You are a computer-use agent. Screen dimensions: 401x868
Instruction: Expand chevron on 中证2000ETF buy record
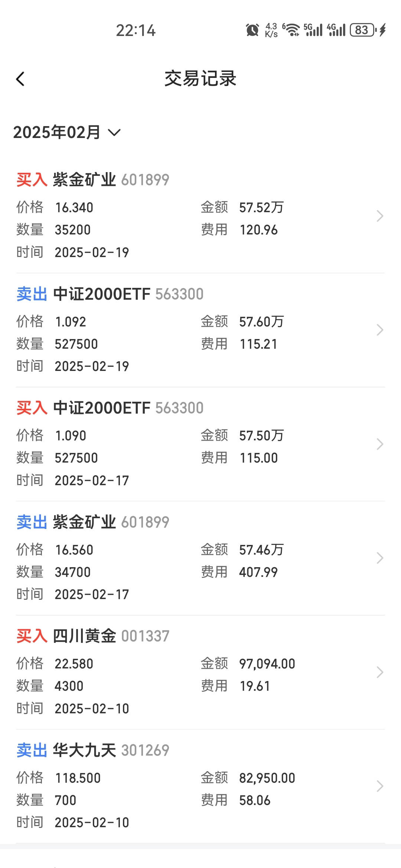tap(379, 444)
